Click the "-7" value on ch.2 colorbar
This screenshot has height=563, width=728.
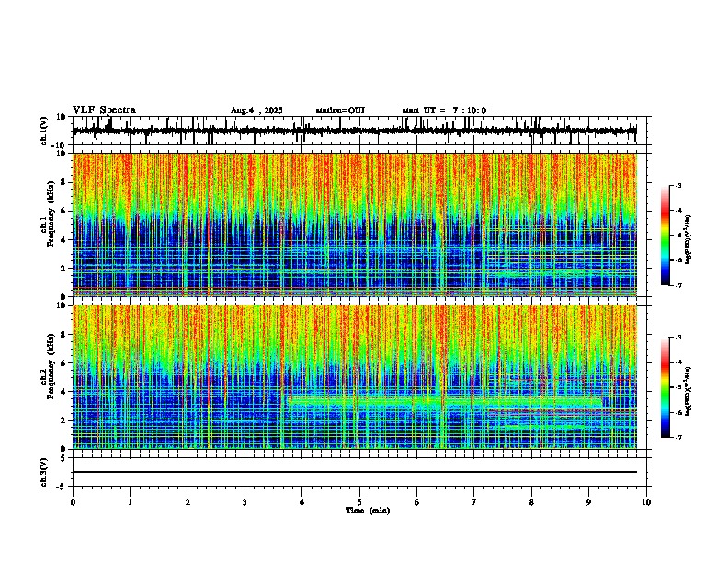pyautogui.click(x=677, y=437)
